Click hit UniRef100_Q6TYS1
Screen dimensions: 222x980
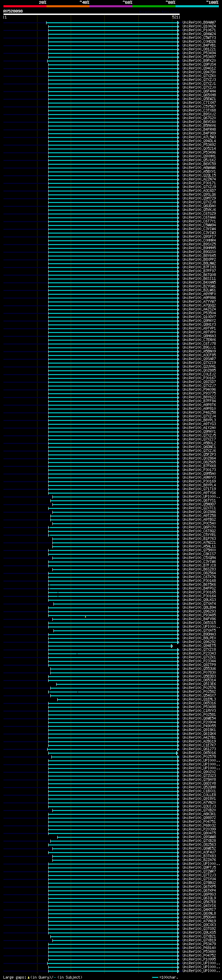pos(199,500)
